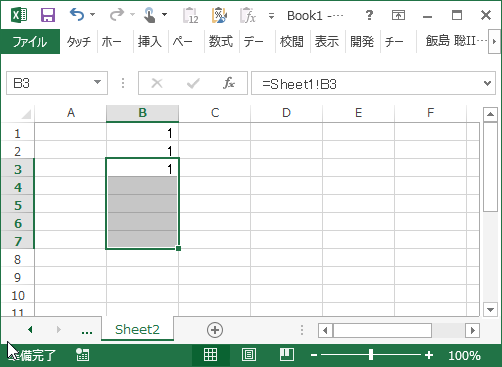Click the Select All corner triangle
This screenshot has height=367, width=502.
[x=26, y=114]
